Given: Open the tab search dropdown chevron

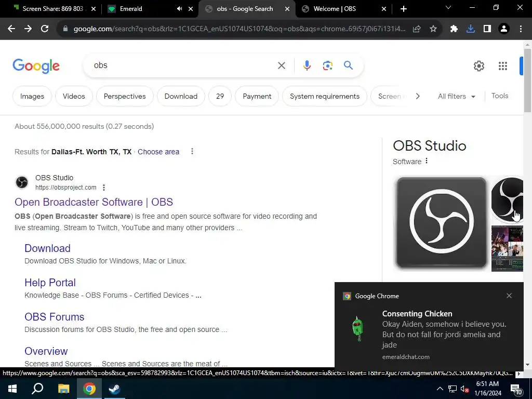Looking at the screenshot, I should pos(448,7).
